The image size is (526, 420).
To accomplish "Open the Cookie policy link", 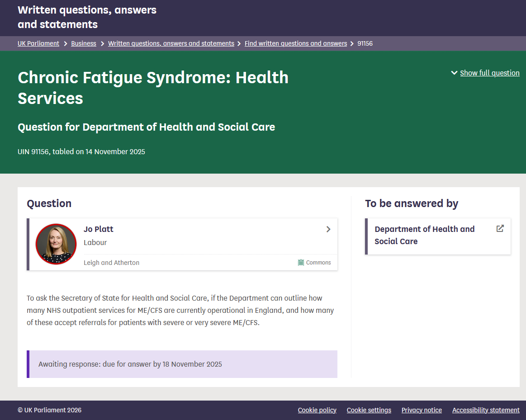I will [x=317, y=410].
